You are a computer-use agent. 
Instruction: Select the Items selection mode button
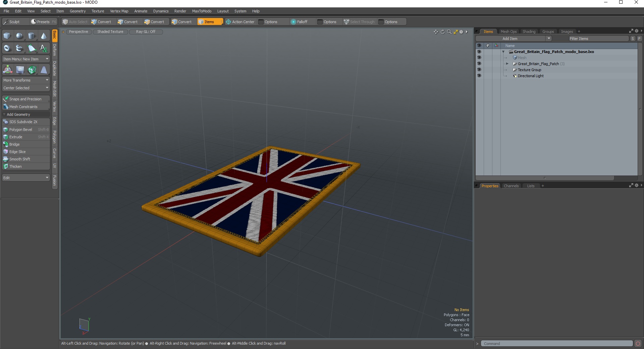point(210,22)
